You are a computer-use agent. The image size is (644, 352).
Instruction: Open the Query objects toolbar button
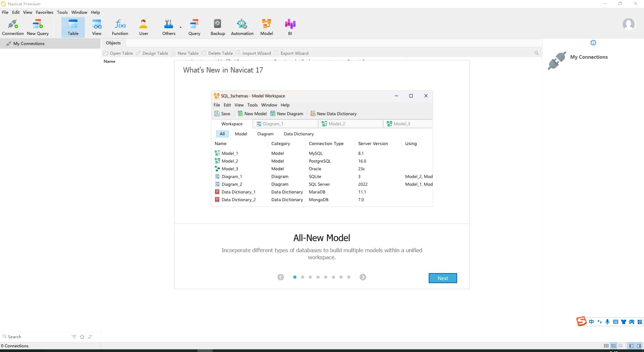(194, 27)
